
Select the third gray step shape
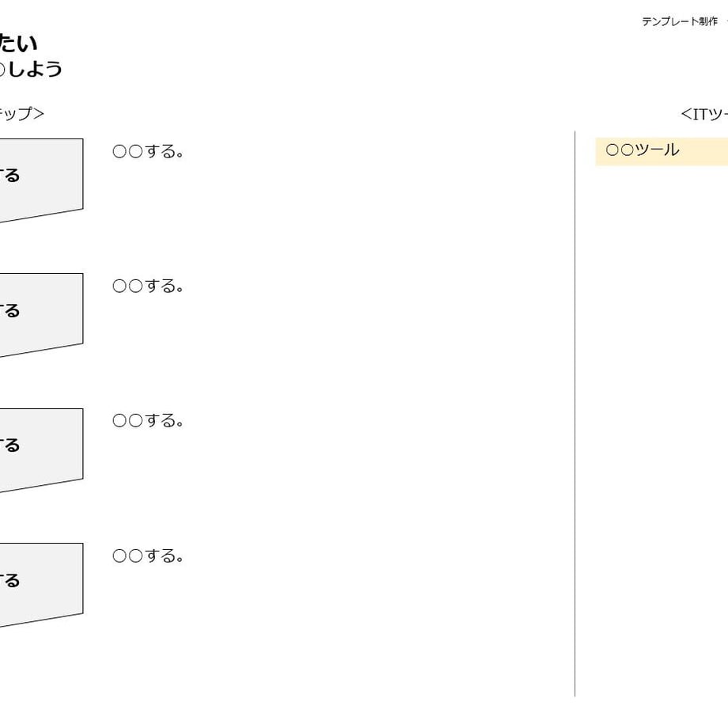tap(41, 450)
